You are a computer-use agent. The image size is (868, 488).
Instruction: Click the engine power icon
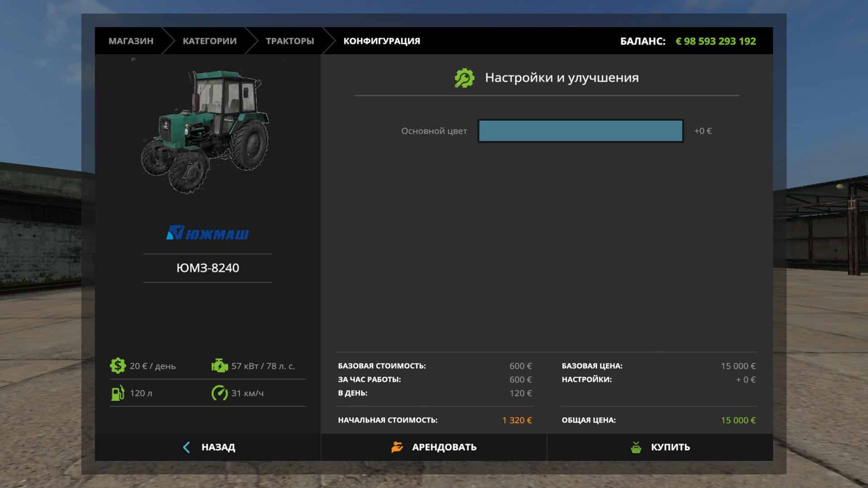point(220,366)
